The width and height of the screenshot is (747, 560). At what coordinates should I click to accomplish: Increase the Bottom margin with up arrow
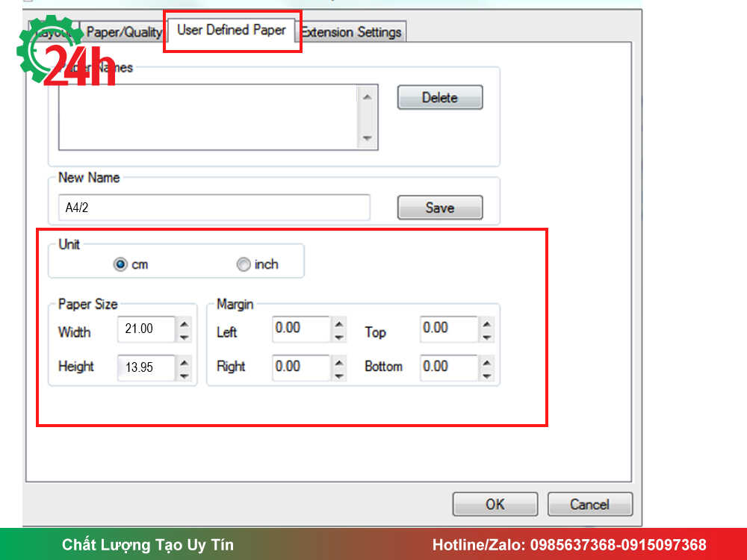486,363
